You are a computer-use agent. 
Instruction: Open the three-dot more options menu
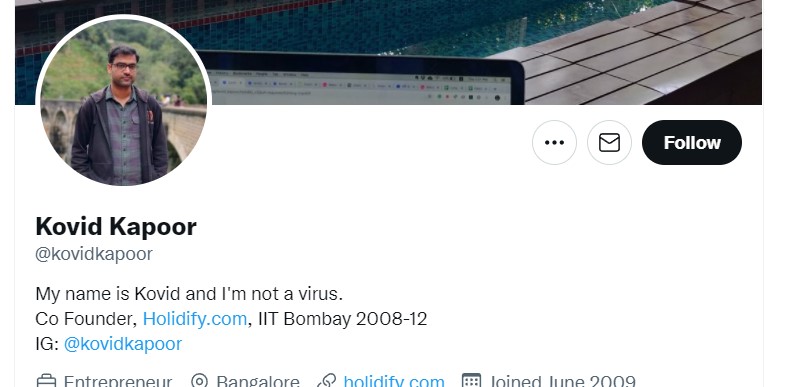[554, 142]
